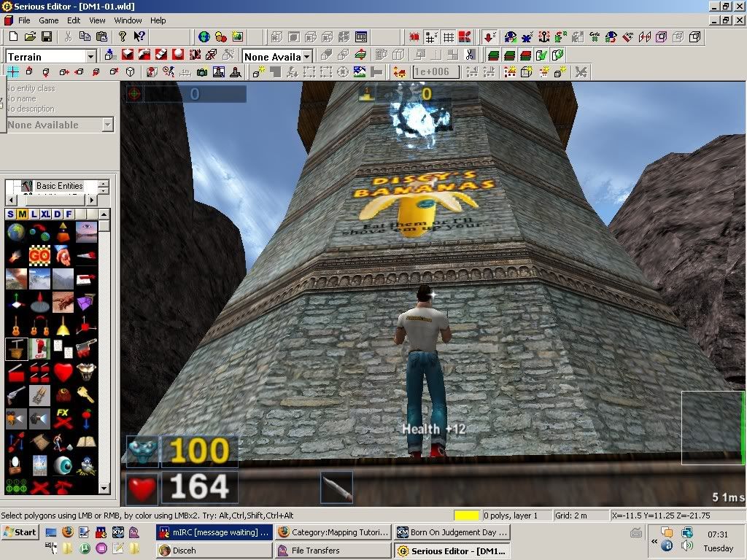Screen dimensions: 747x560
Task: Click the Windows Start button
Action: 20,532
